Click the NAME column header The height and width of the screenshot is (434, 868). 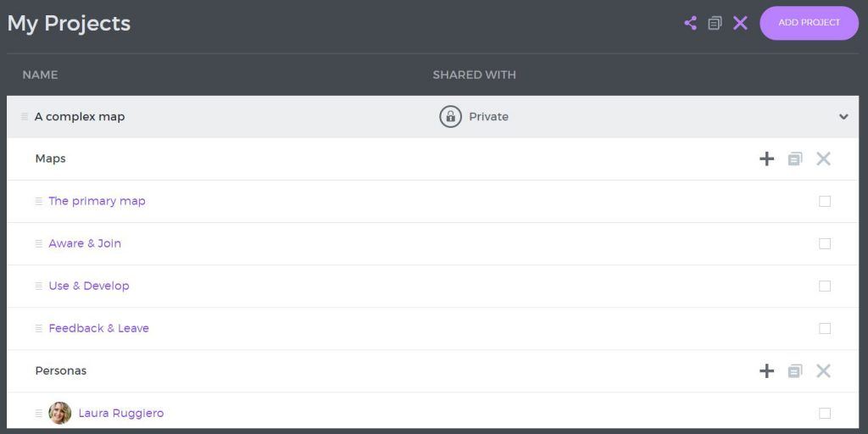(x=40, y=75)
